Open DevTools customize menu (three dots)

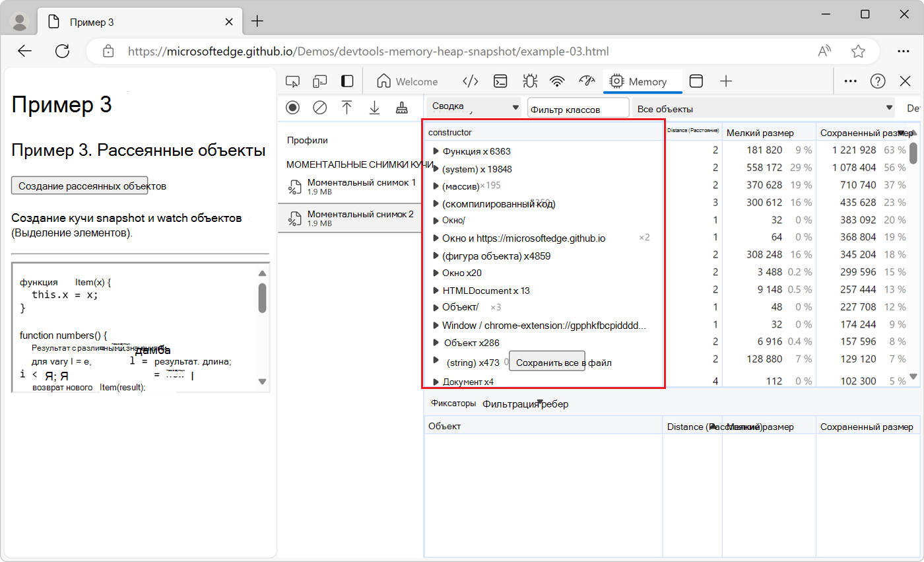point(851,81)
